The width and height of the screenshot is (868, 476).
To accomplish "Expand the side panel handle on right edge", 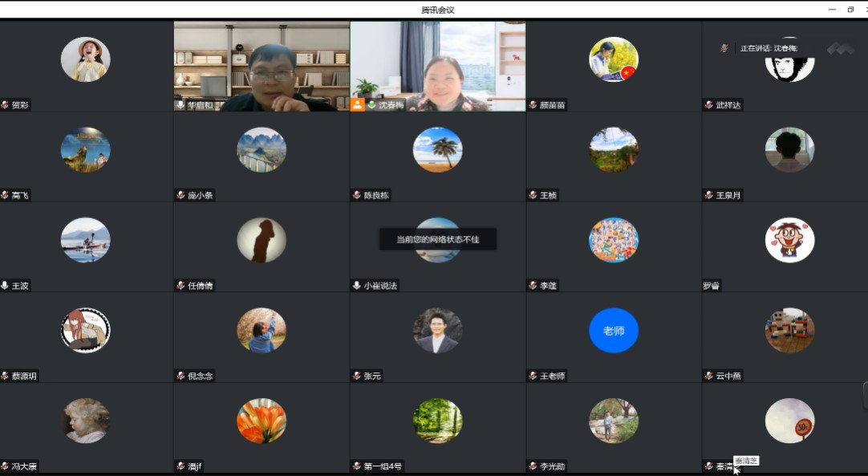I will 865,396.
